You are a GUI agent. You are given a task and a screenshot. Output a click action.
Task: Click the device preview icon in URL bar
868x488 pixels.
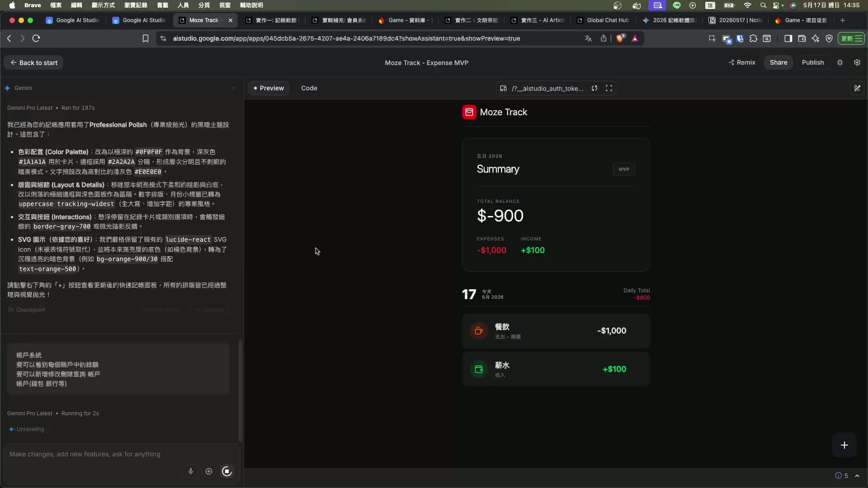(x=503, y=88)
